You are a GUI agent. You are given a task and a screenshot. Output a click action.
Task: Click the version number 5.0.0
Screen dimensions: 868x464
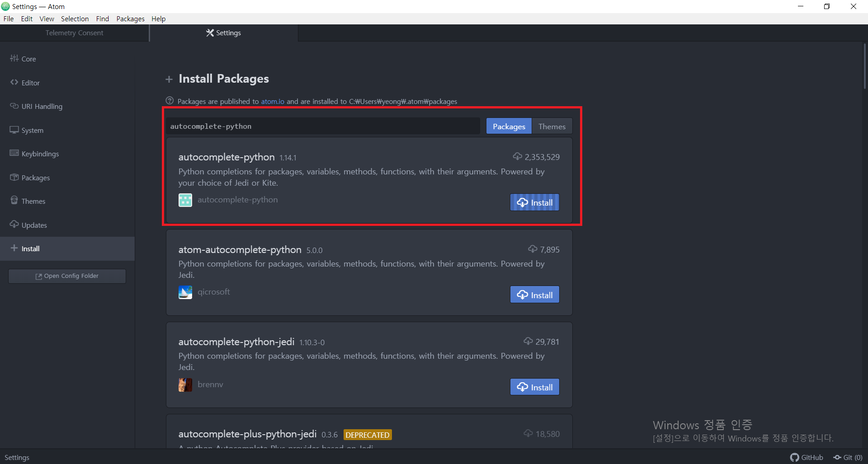[x=314, y=250]
